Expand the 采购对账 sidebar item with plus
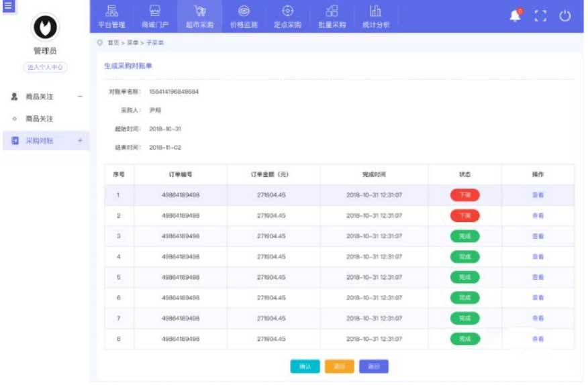588x385 pixels. pos(80,140)
